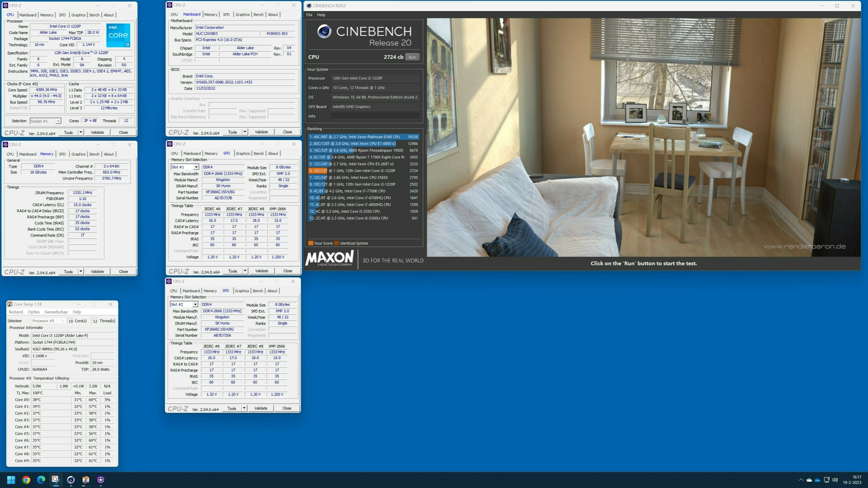Expand Tools arrow in CPU-Z Slot #1 window

(245, 271)
